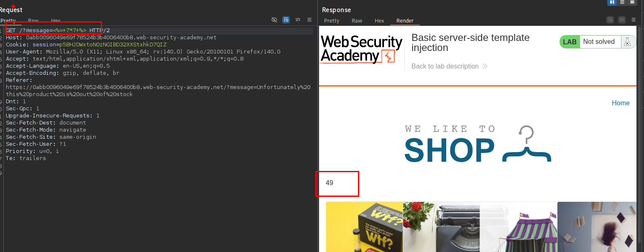Switch to single combined tab layout
Image resolution: width=644 pixels, height=252 pixels.
(x=633, y=2)
